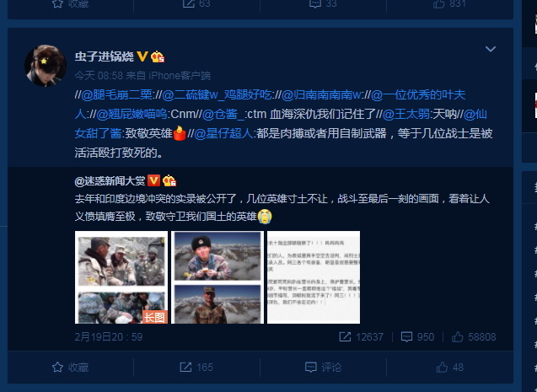The image size is (537, 392).
Task: Click the crown member badge beside 虫子进锅烧
Action: 158,56
